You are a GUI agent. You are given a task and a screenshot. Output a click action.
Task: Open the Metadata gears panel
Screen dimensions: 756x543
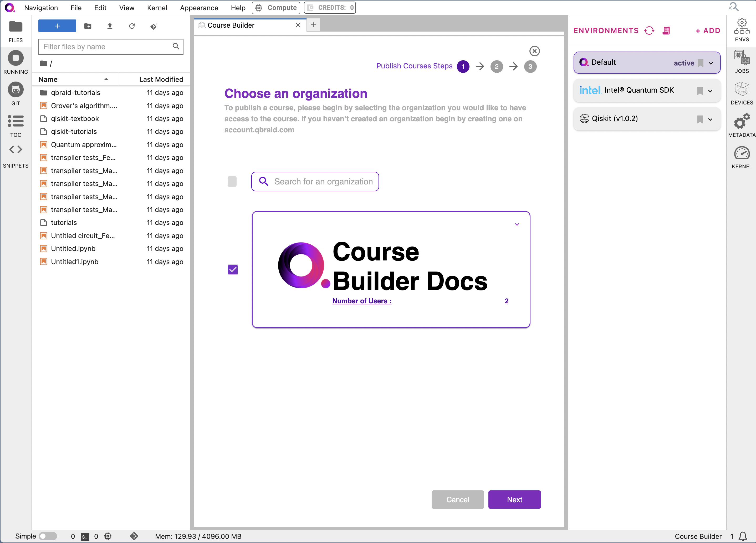[742, 125]
